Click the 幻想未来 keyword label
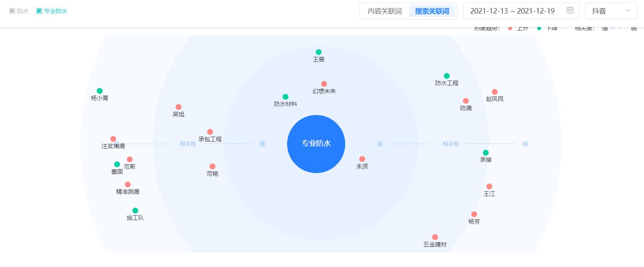The width and height of the screenshot is (644, 267). pyautogui.click(x=324, y=91)
